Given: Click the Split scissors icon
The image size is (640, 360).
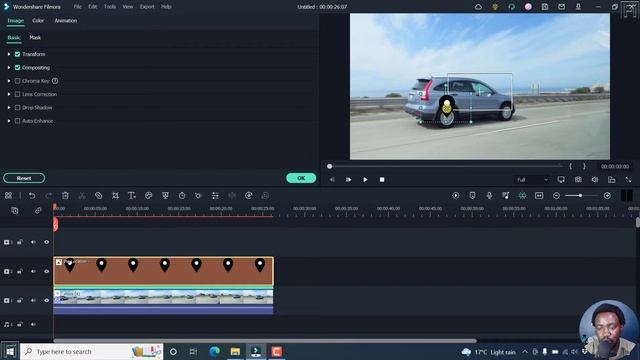Looking at the screenshot, I should 82,196.
